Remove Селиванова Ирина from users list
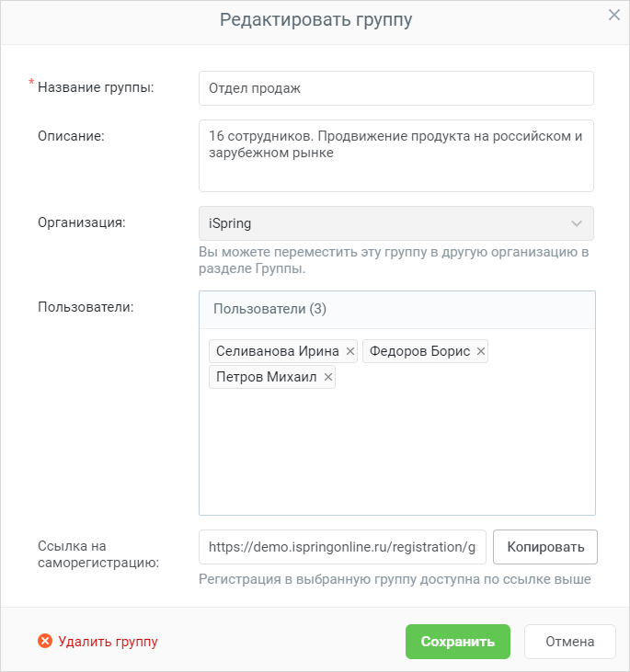This screenshot has width=630, height=672. (350, 351)
